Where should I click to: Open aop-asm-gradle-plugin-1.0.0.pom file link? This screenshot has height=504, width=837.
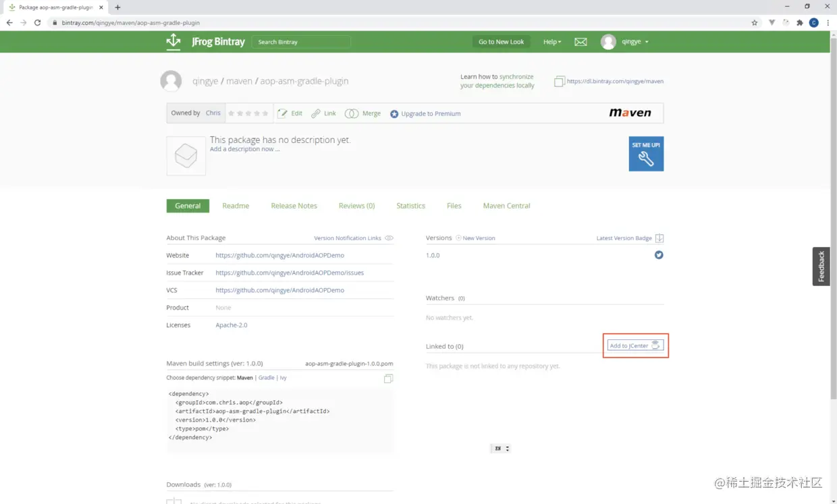pyautogui.click(x=349, y=364)
